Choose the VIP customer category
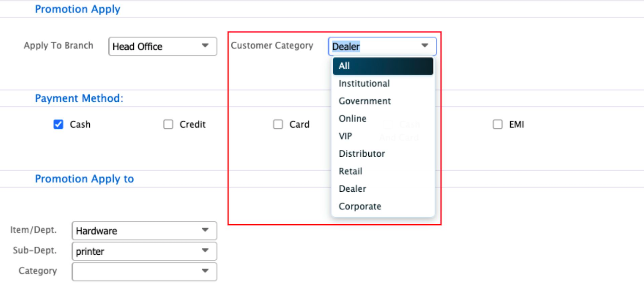The width and height of the screenshot is (644, 287). pos(345,136)
